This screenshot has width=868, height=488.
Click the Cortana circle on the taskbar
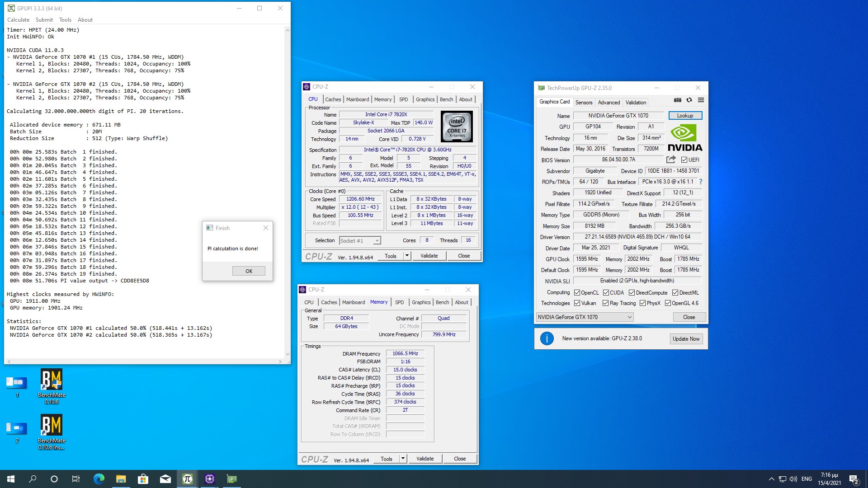pos(54,479)
